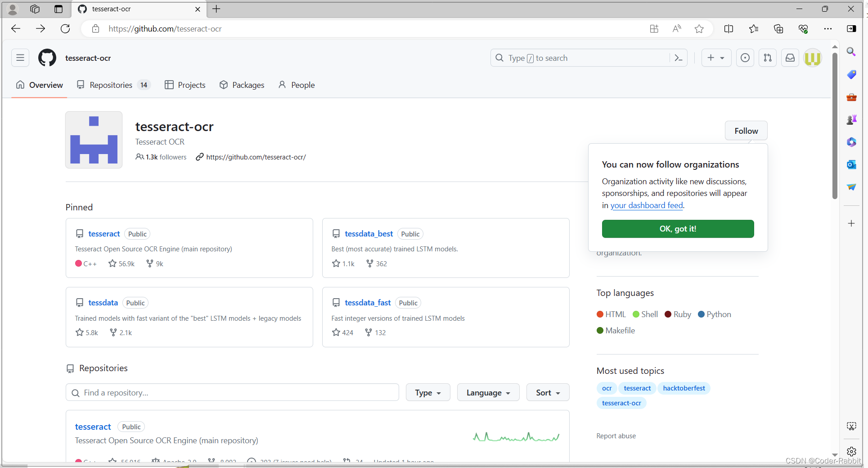Open the user profile avatar menu

[x=813, y=58]
